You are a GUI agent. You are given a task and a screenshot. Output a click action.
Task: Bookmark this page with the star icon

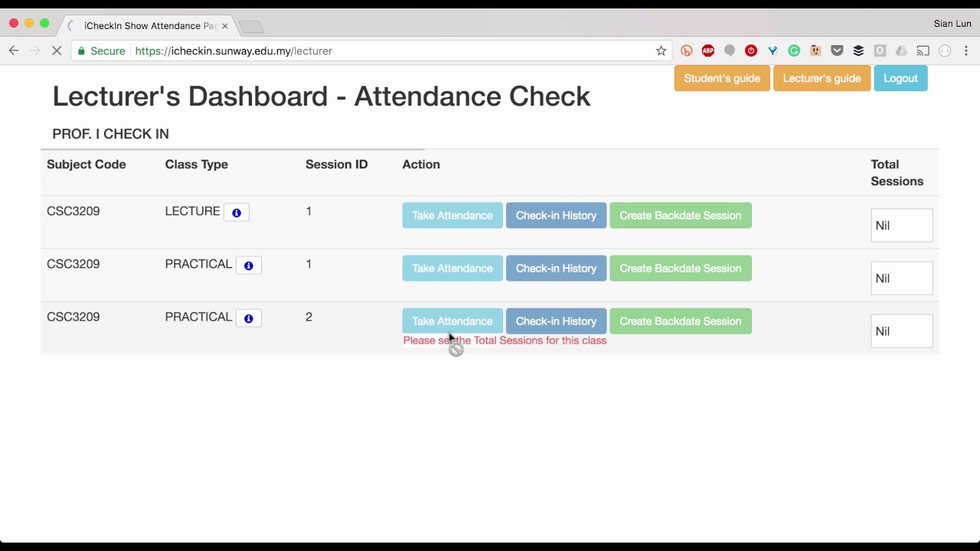pos(661,51)
